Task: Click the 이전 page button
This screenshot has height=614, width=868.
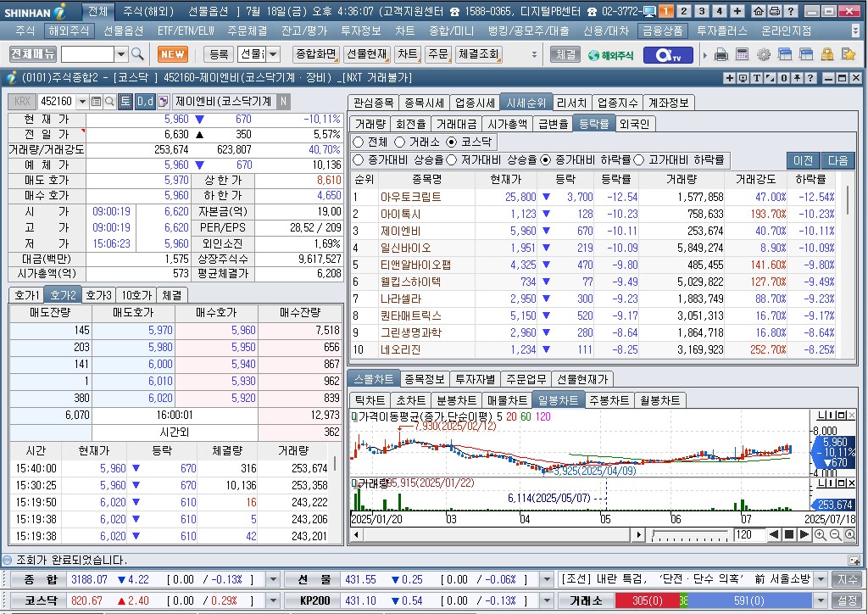Action: tap(804, 160)
